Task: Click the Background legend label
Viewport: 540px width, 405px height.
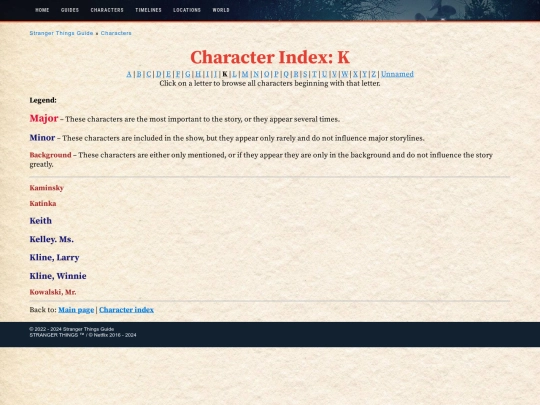Action: tap(50, 155)
